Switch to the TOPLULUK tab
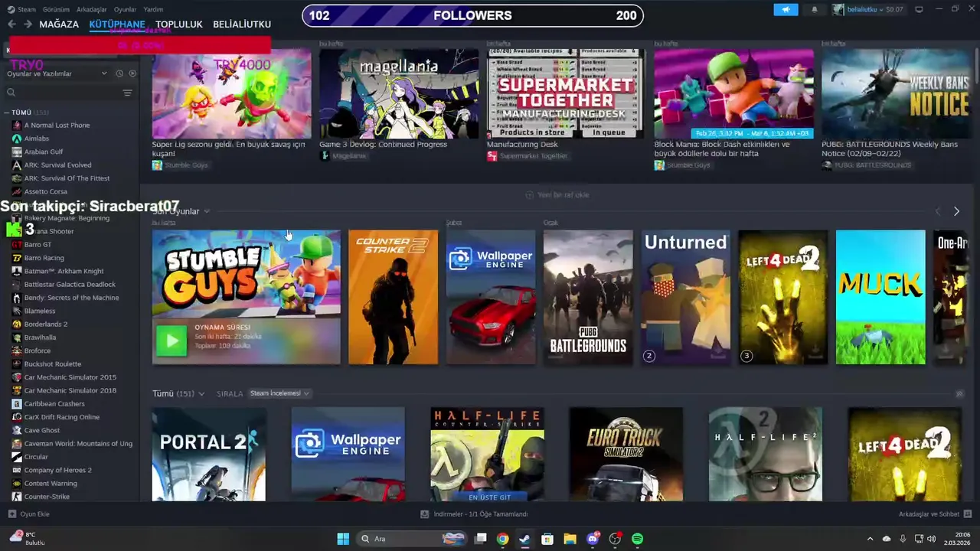 tap(179, 24)
